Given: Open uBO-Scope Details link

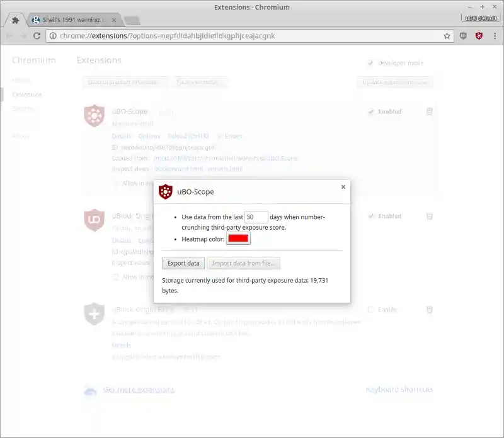Looking at the screenshot, I should click(122, 136).
